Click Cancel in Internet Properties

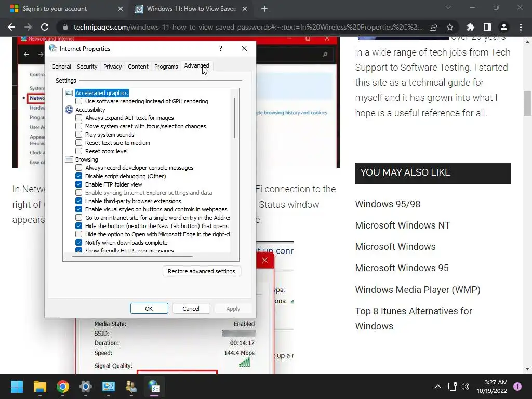191,309
